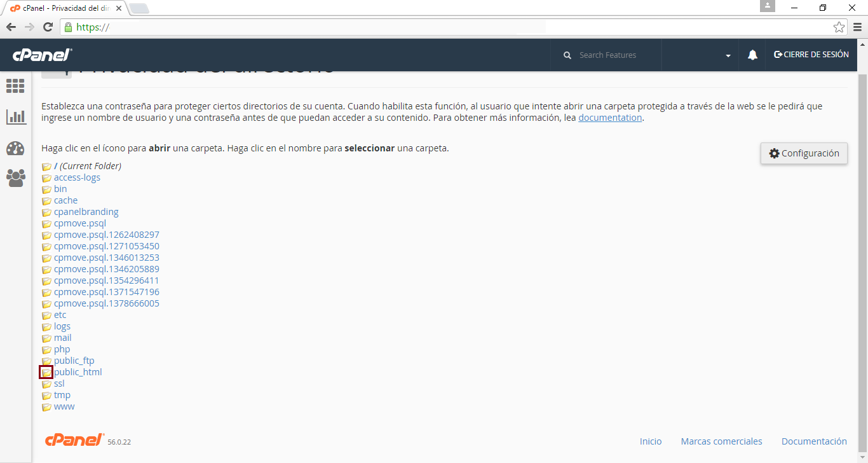Click the Marcas comerciales footer link

click(x=721, y=441)
